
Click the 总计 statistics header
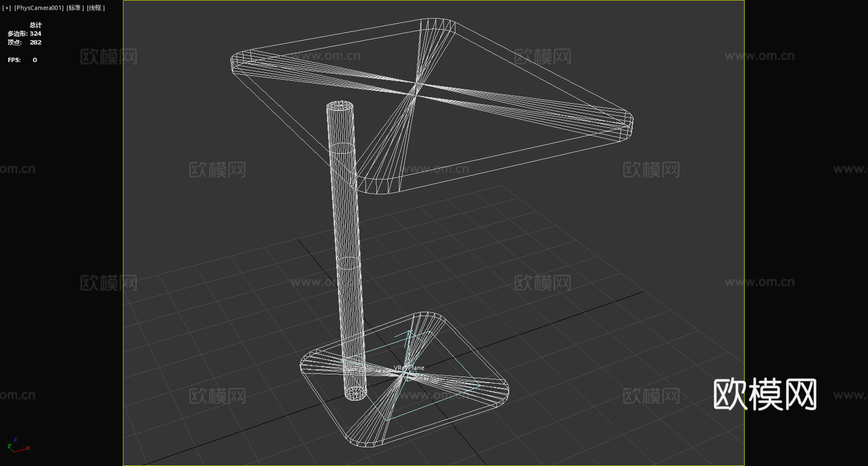[x=36, y=25]
